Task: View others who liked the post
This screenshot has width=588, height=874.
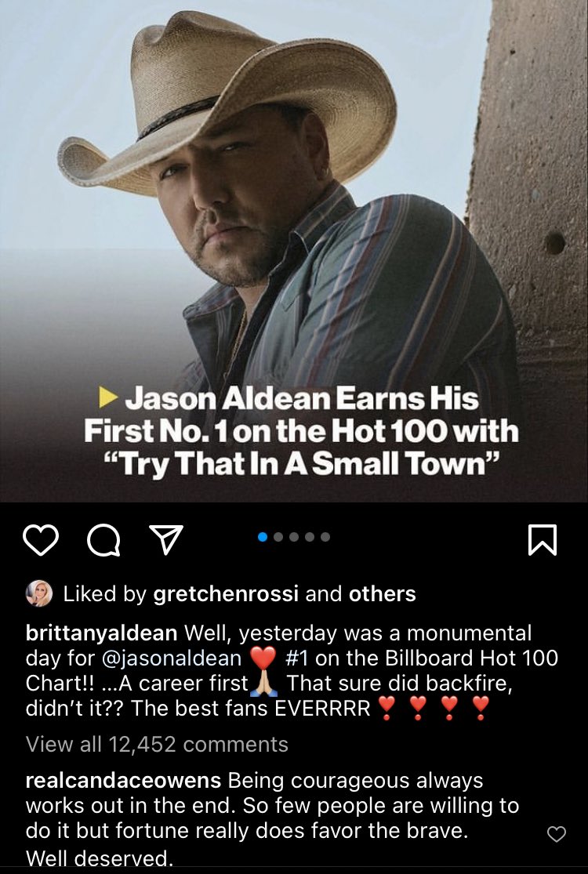Action: pos(383,594)
